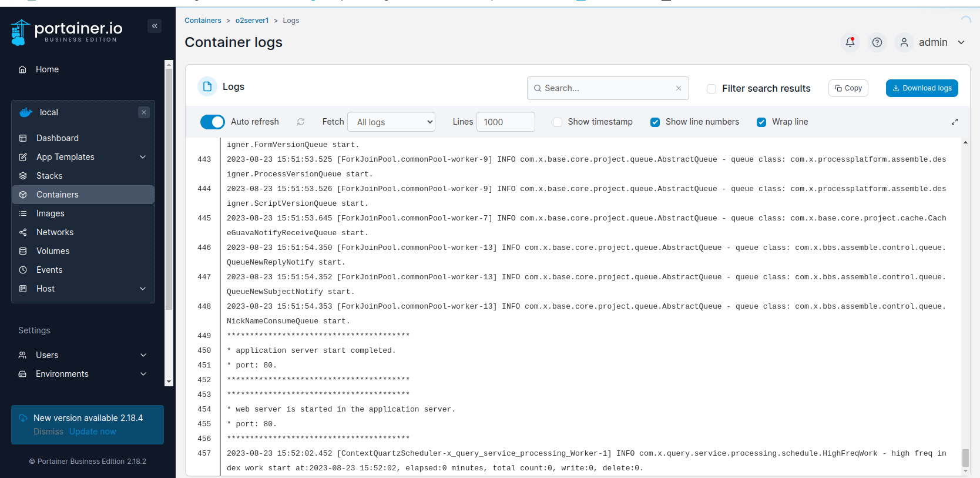Collapse the sidebar with the double-chevron button
Image resolution: width=980 pixels, height=478 pixels.
click(x=155, y=26)
